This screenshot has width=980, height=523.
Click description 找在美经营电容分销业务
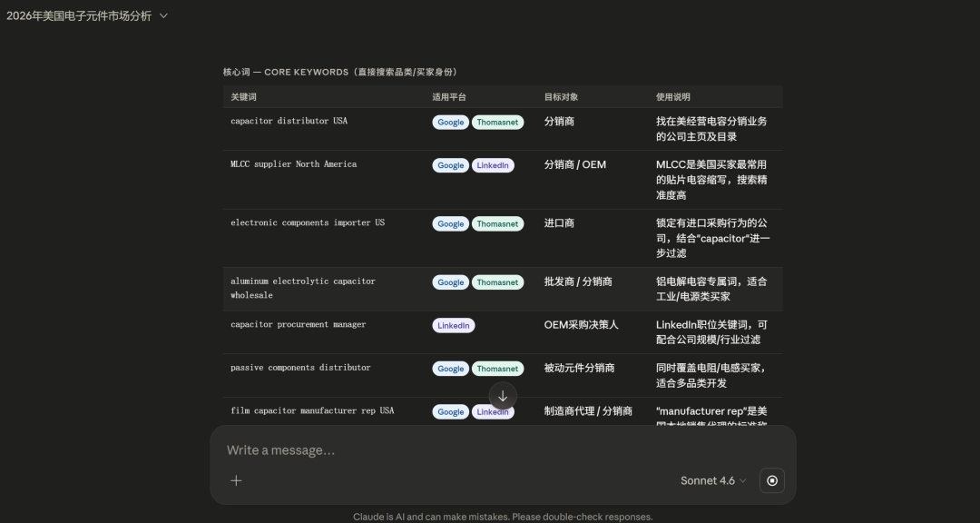pos(712,130)
